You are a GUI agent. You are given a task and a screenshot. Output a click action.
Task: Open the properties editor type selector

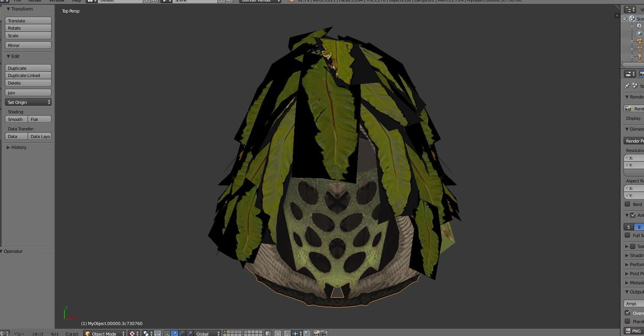[630, 74]
